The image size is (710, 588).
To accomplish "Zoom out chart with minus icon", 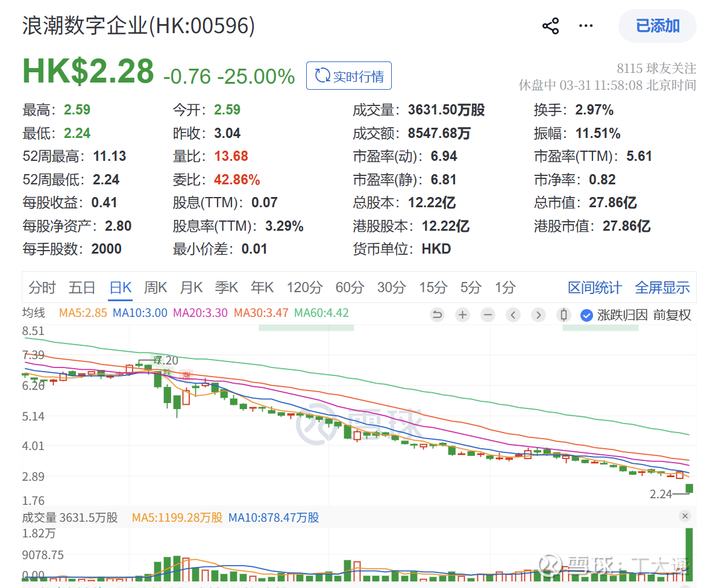I will (x=488, y=314).
